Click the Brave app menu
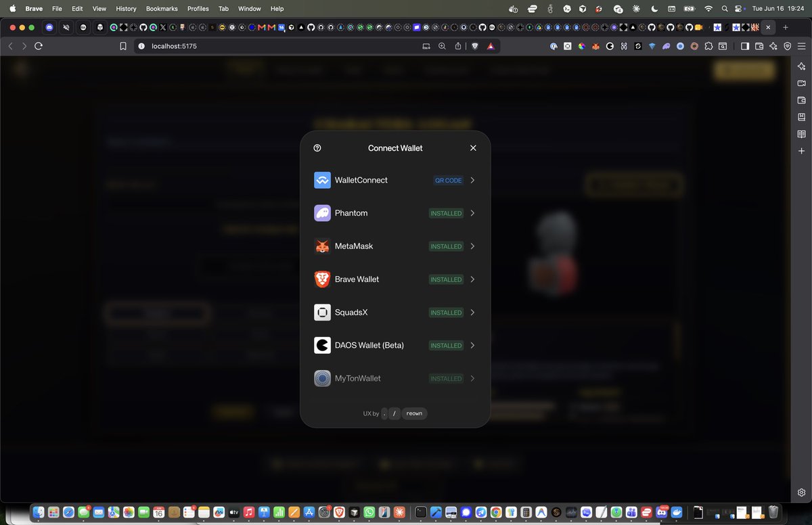812x525 pixels. click(34, 9)
